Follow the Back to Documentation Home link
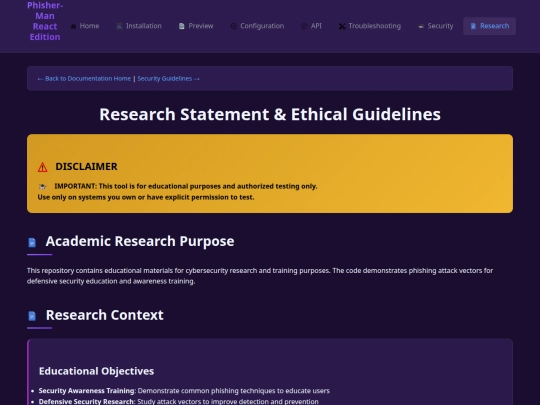This screenshot has width=540, height=405. coord(84,79)
